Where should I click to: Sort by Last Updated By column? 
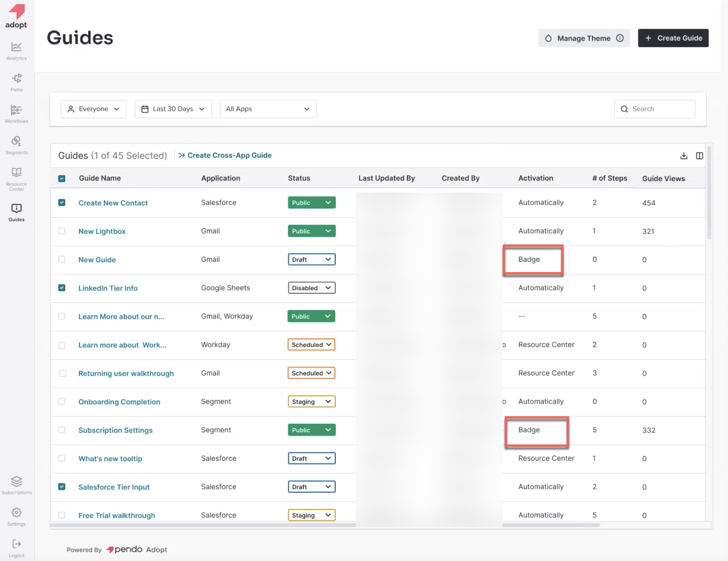(387, 178)
